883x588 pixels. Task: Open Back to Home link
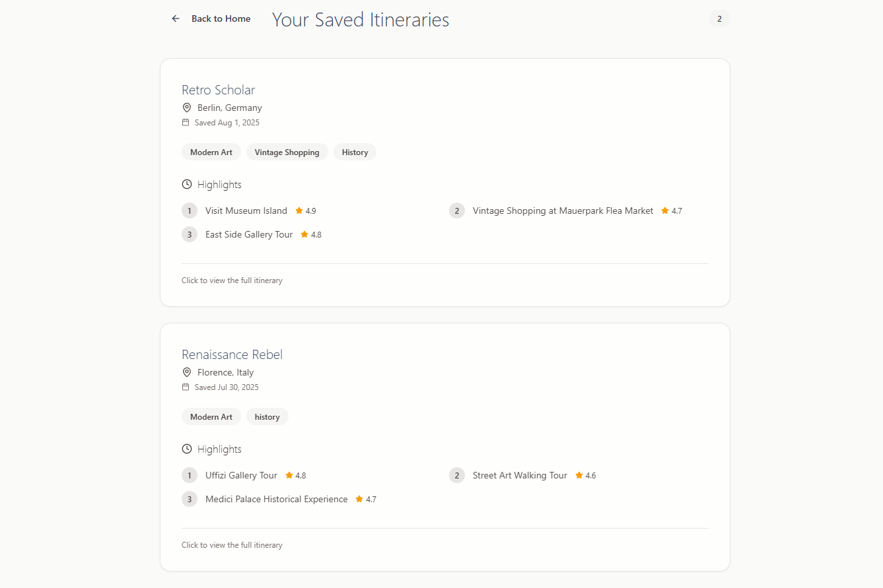221,19
